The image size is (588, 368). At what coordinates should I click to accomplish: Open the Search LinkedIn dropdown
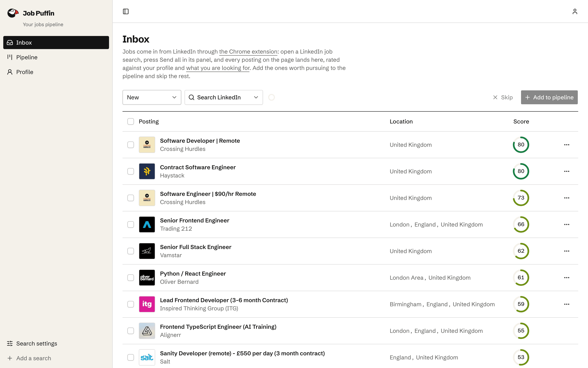click(x=224, y=97)
